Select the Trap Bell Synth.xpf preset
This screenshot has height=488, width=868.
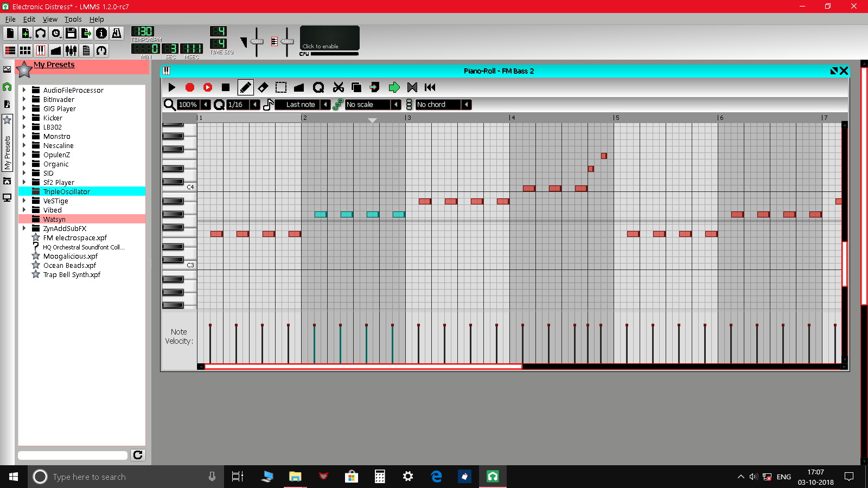(x=72, y=274)
